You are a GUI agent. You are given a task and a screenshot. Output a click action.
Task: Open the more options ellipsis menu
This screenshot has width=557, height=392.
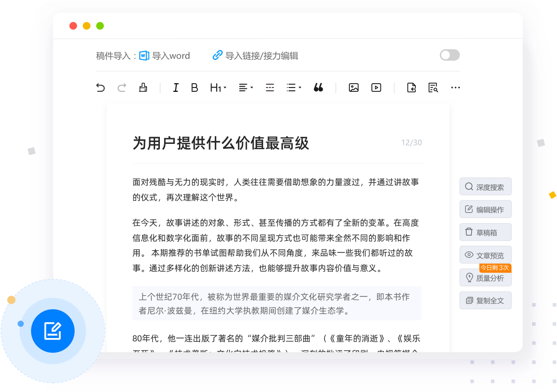pyautogui.click(x=456, y=87)
